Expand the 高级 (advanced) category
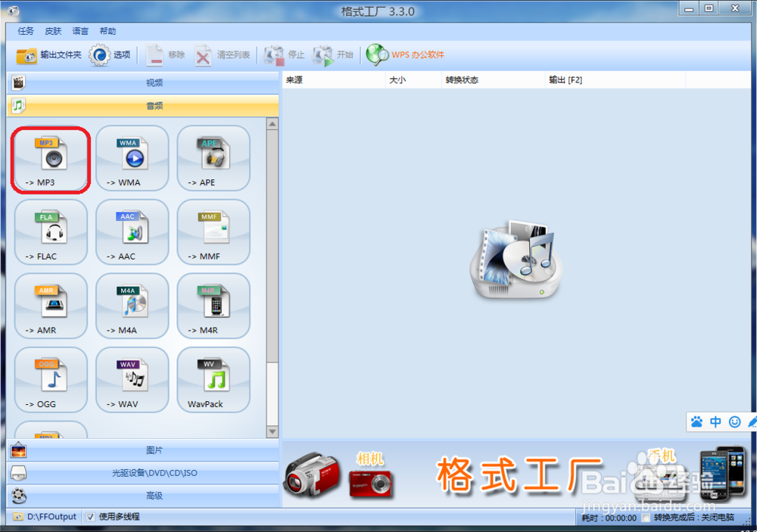The image size is (757, 532). click(x=143, y=496)
